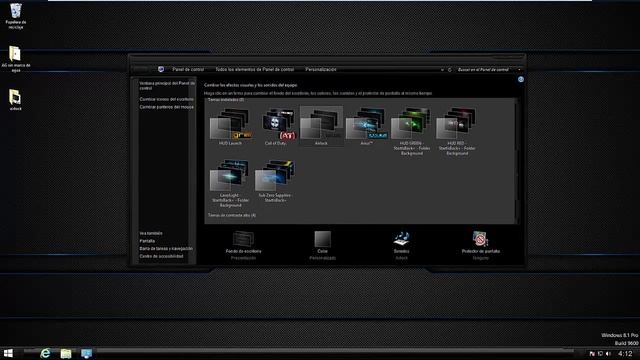
Task: Open Protector de pantalla settings
Action: (x=480, y=245)
